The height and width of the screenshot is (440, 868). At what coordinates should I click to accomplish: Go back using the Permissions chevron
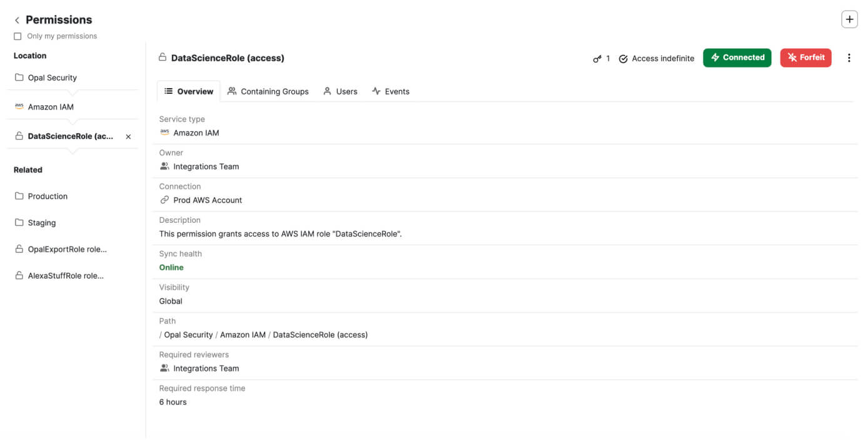coord(17,20)
